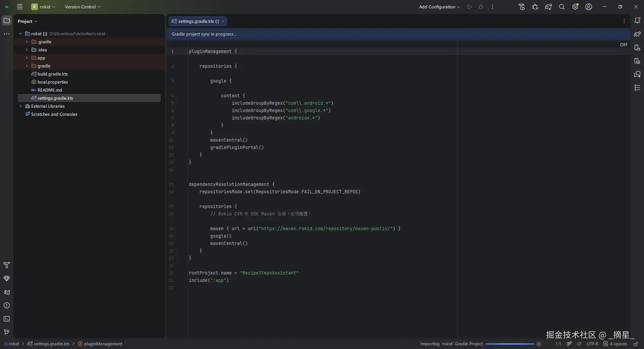Viewport: 644px width, 349px height.
Task: Toggle the Project tool window folder button
Action: coord(7,21)
